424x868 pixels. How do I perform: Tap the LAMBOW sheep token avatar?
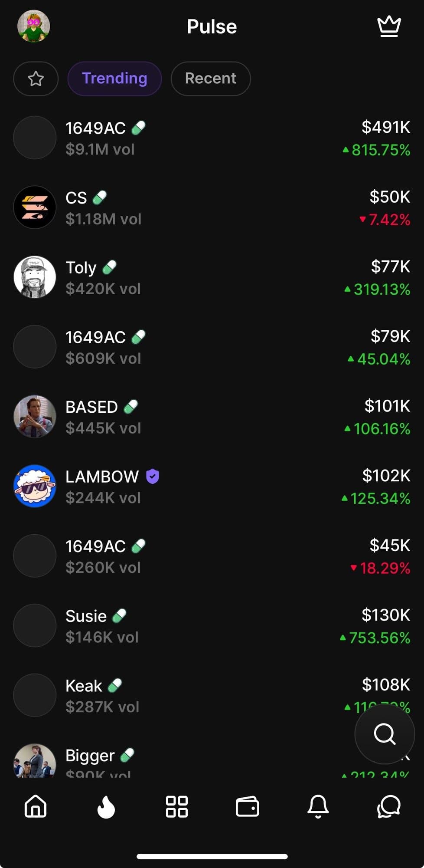pyautogui.click(x=35, y=486)
